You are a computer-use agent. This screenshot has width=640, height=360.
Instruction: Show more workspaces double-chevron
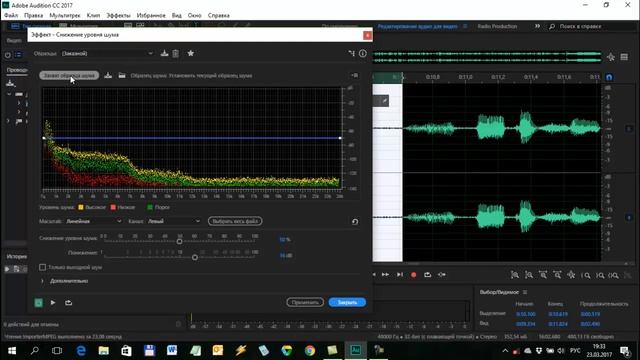coord(538,26)
